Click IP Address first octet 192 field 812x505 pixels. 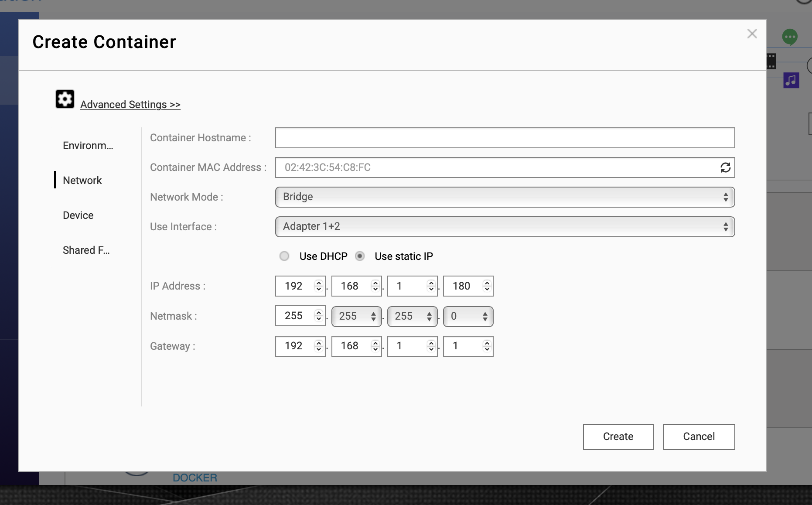pyautogui.click(x=300, y=286)
